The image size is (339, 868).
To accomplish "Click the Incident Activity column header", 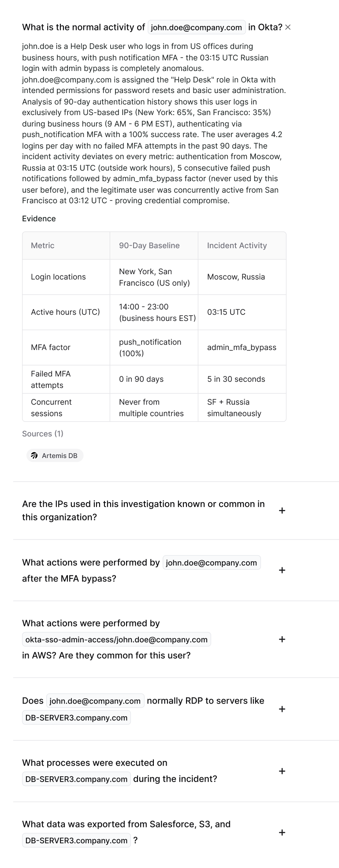I will pos(237,246).
